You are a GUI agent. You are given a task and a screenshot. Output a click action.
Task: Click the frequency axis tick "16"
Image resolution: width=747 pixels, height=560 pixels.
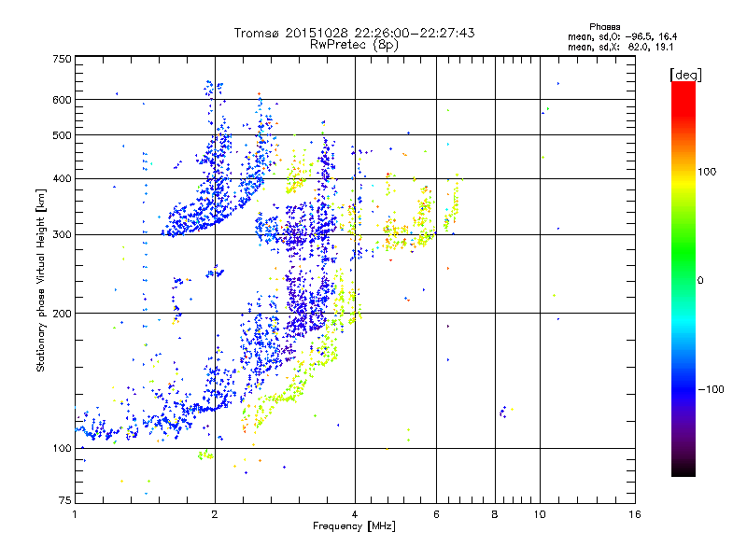point(635,514)
